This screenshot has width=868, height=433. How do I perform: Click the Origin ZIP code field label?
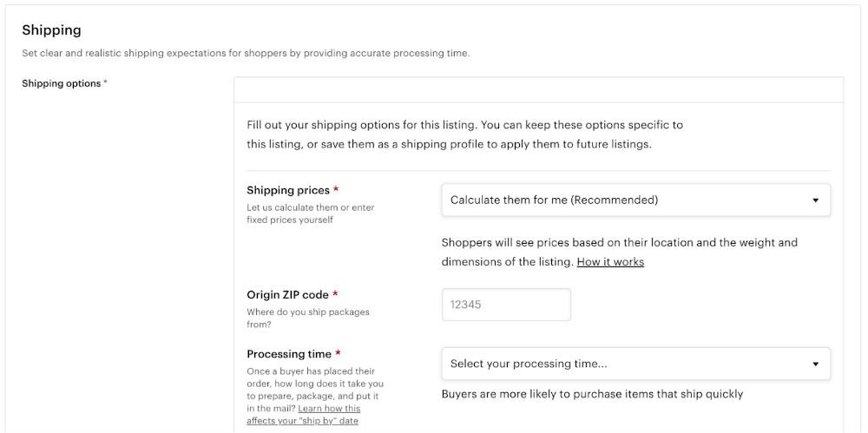pyautogui.click(x=286, y=295)
